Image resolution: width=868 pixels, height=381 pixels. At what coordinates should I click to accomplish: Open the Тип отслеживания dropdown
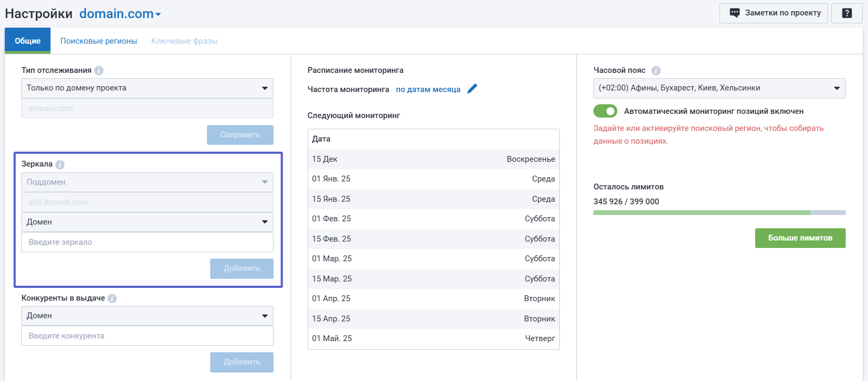click(147, 88)
